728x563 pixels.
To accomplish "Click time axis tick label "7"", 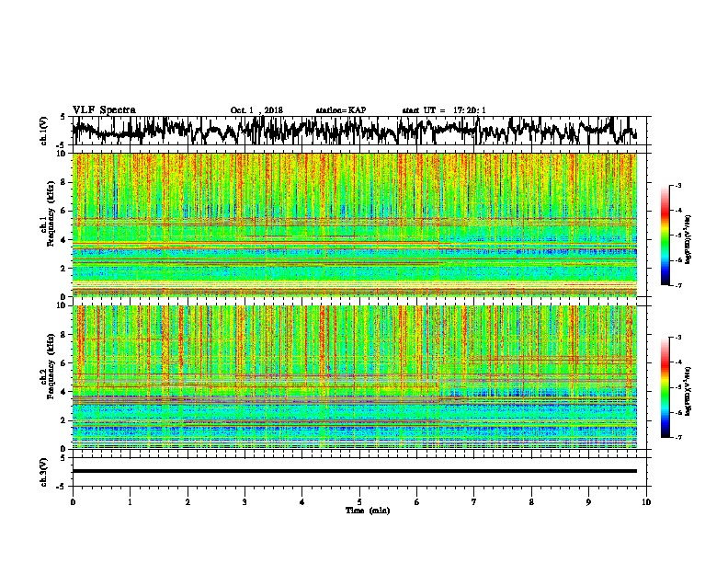I will pyautogui.click(x=474, y=502).
